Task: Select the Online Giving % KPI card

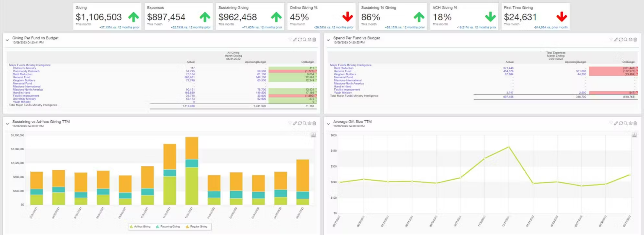Action: tap(321, 17)
